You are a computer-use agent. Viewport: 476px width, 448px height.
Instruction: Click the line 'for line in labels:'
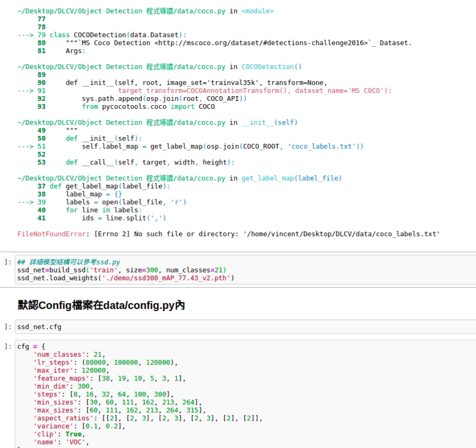coord(104,210)
